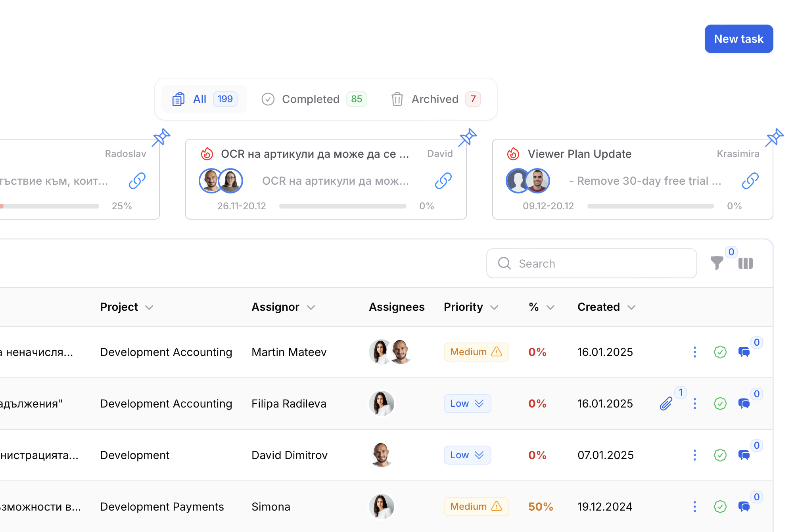The image size is (794, 532).
Task: Click the 19.12.2024 created date
Action: pos(605,507)
